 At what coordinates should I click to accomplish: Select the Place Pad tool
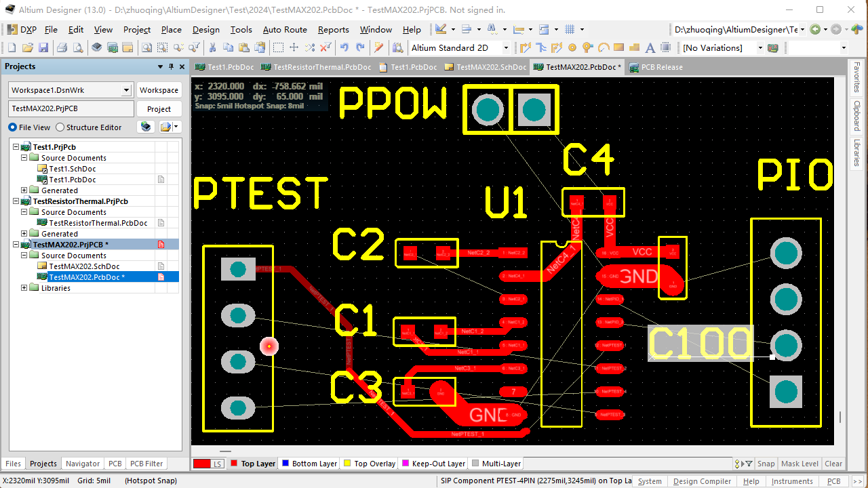tap(572, 47)
